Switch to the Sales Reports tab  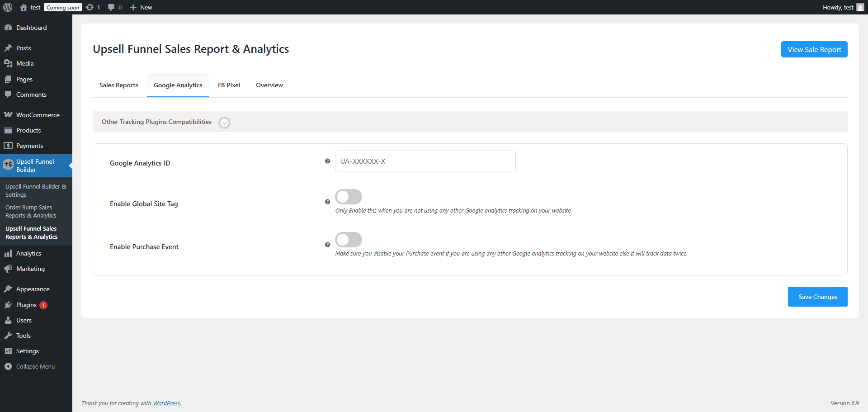pyautogui.click(x=118, y=85)
